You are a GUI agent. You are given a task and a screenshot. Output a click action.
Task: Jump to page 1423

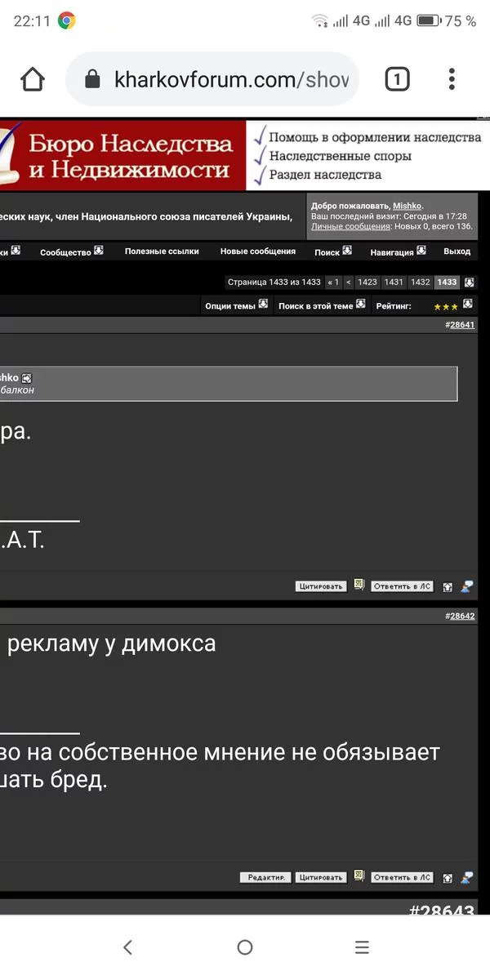point(367,282)
